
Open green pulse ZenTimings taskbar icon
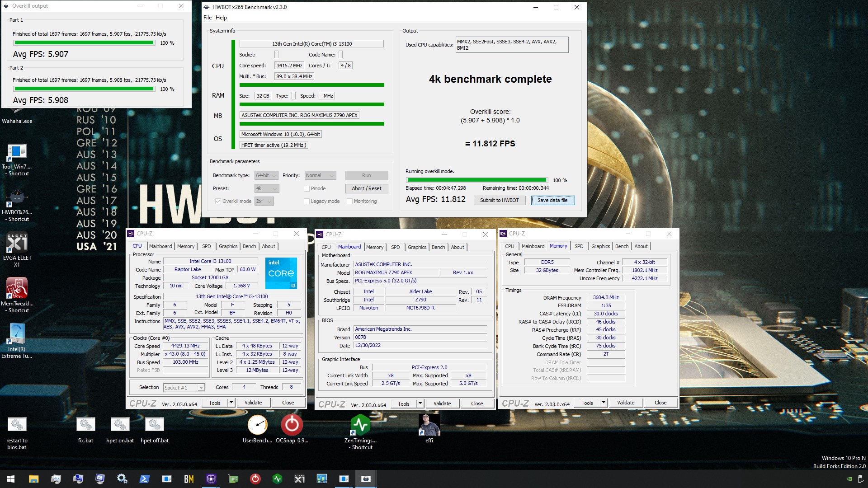[x=277, y=479]
